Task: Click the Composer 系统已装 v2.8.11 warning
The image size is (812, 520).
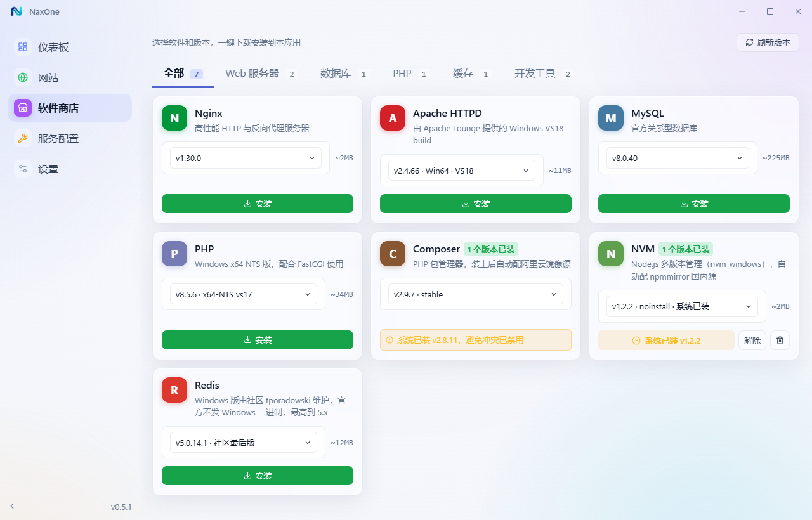Action: click(x=476, y=340)
